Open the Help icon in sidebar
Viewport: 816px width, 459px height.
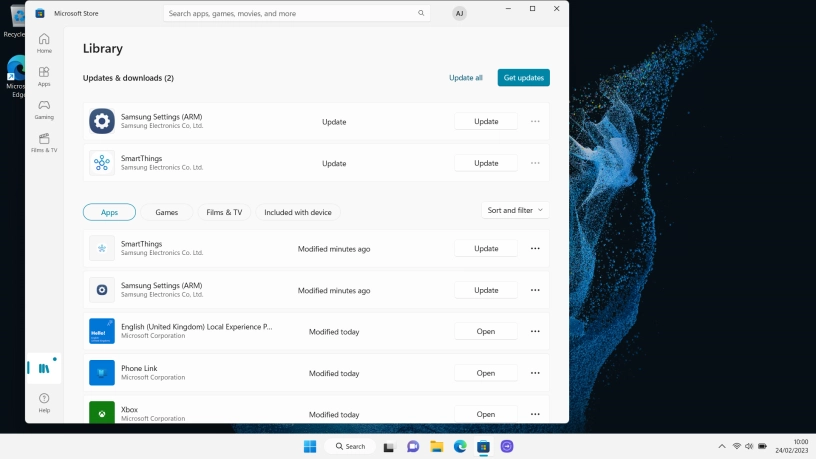pyautogui.click(x=44, y=402)
